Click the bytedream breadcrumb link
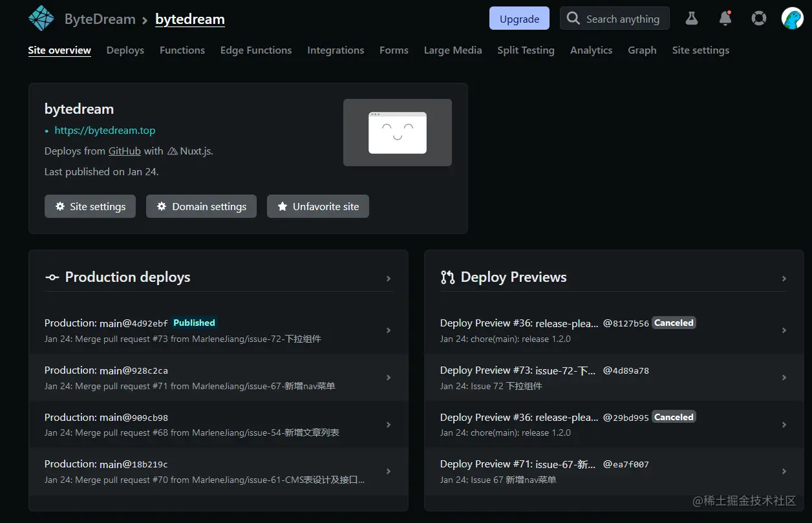 pyautogui.click(x=190, y=19)
